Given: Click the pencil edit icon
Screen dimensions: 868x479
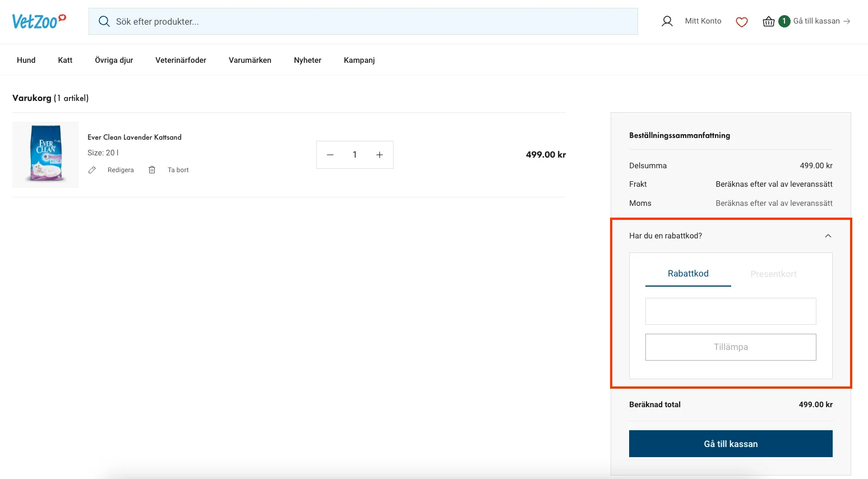Looking at the screenshot, I should tap(92, 170).
